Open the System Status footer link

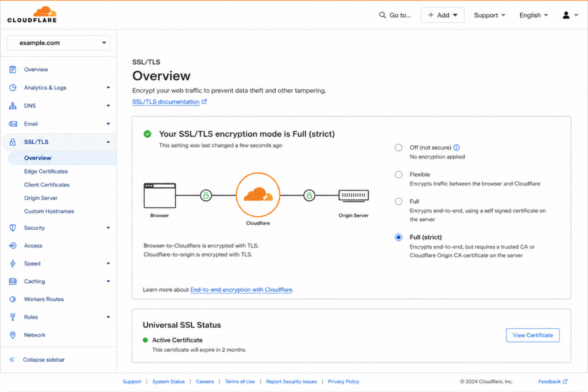pos(168,382)
